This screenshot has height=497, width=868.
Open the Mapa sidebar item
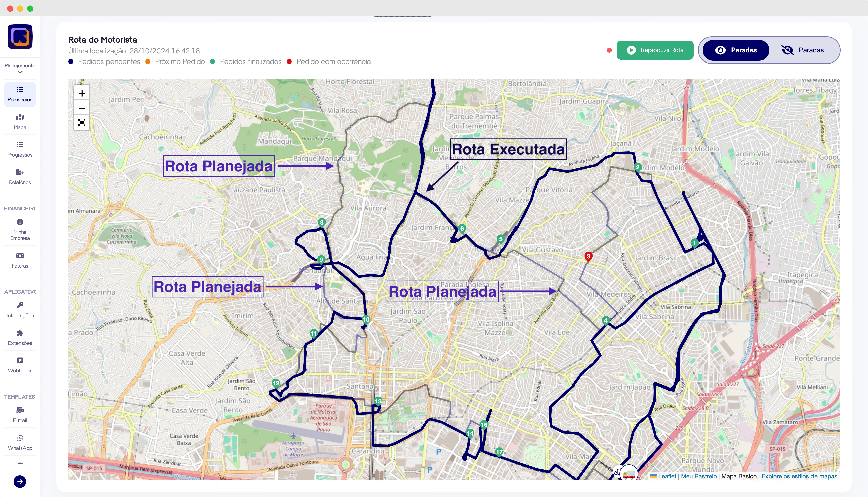click(20, 121)
